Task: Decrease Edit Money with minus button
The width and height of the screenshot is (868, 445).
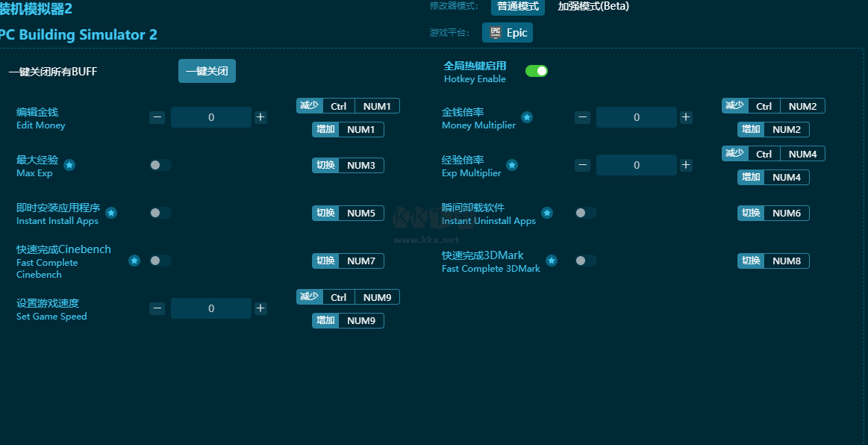Action: coord(157,117)
